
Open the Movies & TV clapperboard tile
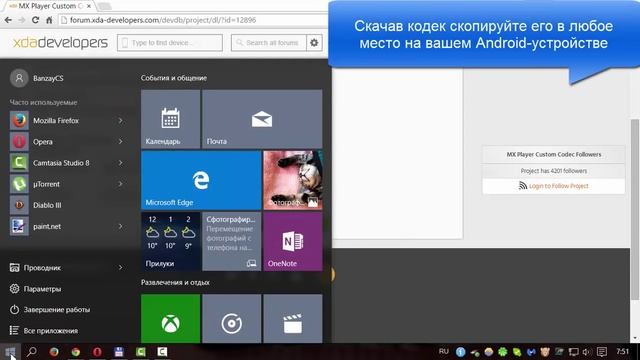[x=293, y=319]
